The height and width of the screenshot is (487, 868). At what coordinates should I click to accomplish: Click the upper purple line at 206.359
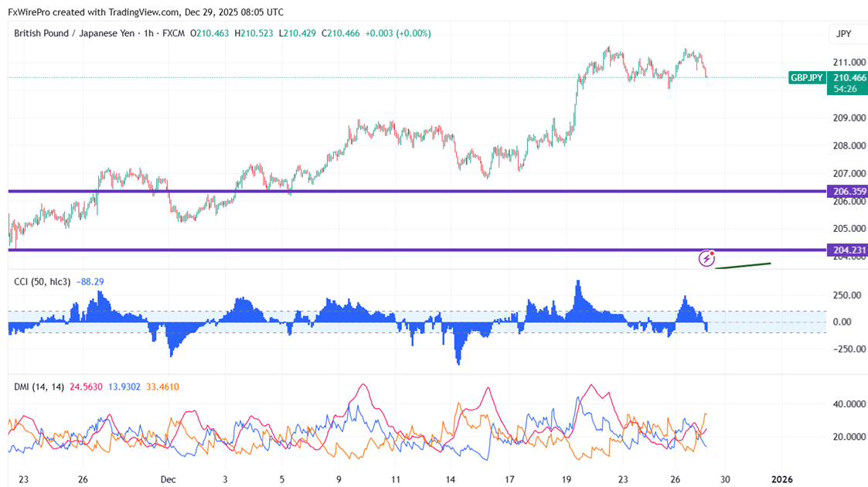pyautogui.click(x=417, y=192)
